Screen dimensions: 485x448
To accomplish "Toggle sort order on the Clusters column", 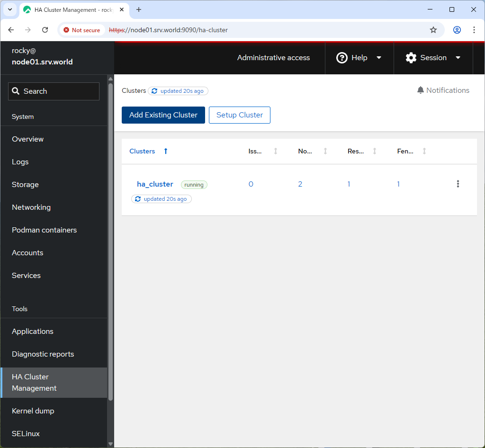I will tap(165, 151).
